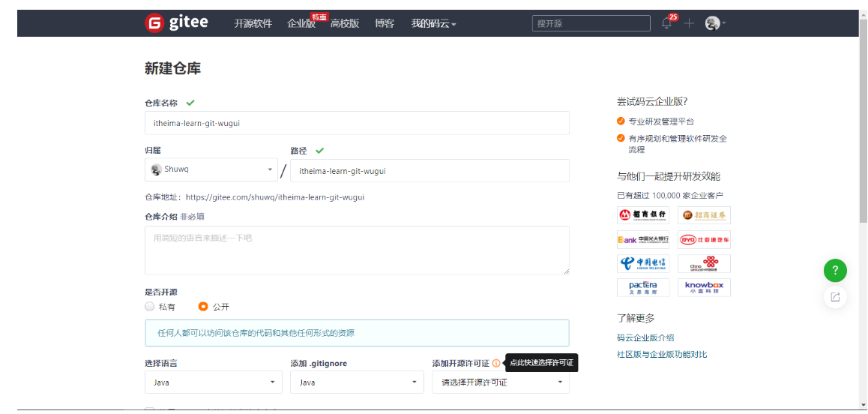Viewport: 868px width, 414px height.
Task: Click the 招商银行 logo
Action: tap(643, 215)
